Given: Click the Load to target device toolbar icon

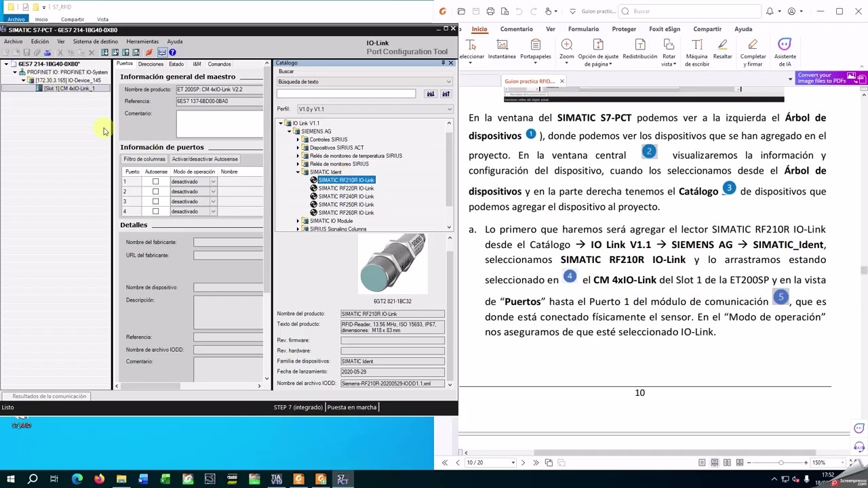Looking at the screenshot, I should click(x=104, y=52).
